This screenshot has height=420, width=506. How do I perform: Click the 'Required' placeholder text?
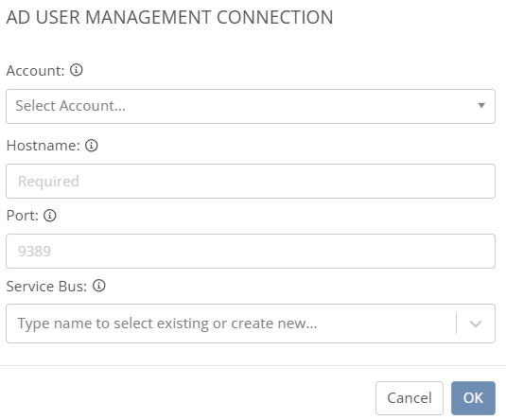[48, 181]
